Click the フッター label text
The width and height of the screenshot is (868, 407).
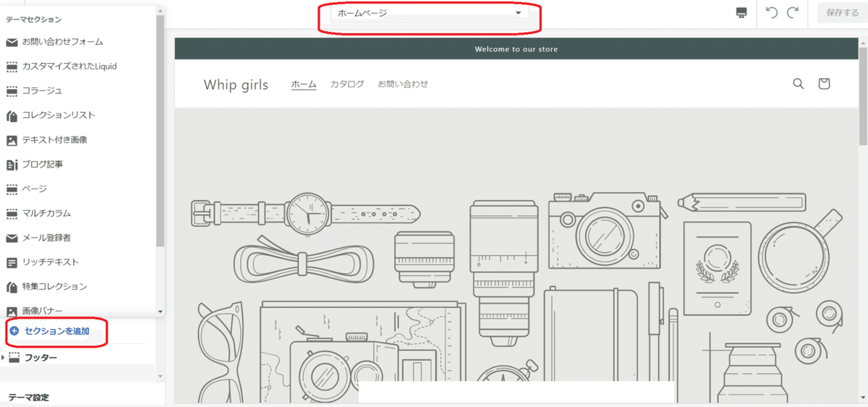coord(41,358)
